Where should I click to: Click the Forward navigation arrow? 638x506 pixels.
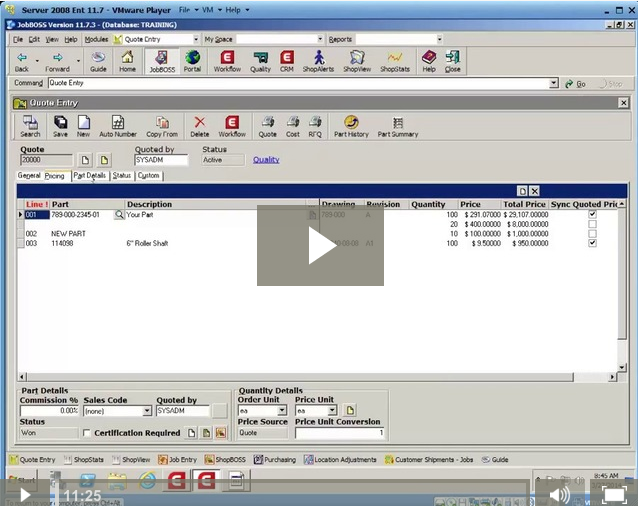click(x=57, y=61)
